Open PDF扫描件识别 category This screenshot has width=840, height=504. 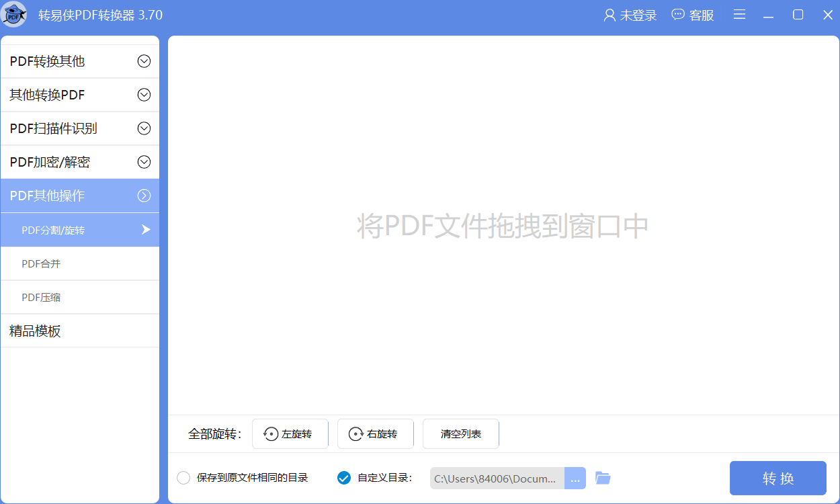[80, 128]
